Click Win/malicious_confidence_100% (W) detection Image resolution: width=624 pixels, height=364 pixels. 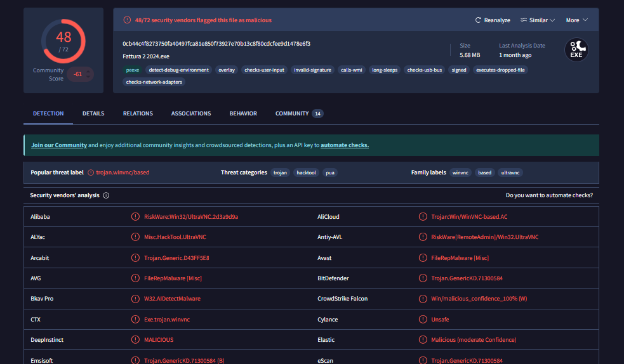pyautogui.click(x=479, y=299)
